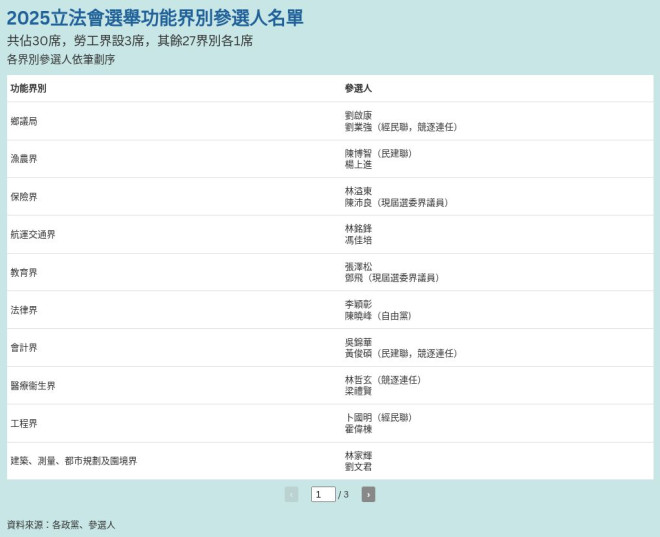Click the 參選人 column header
The height and width of the screenshot is (537, 660).
[x=358, y=88]
